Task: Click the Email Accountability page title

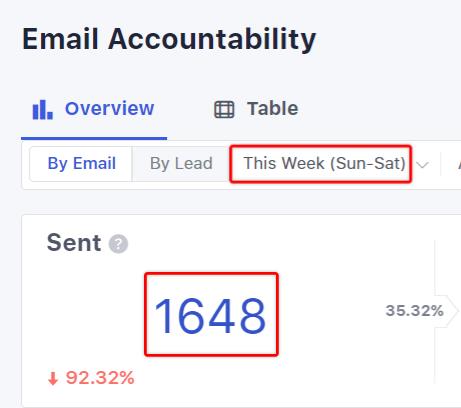Action: pos(169,39)
